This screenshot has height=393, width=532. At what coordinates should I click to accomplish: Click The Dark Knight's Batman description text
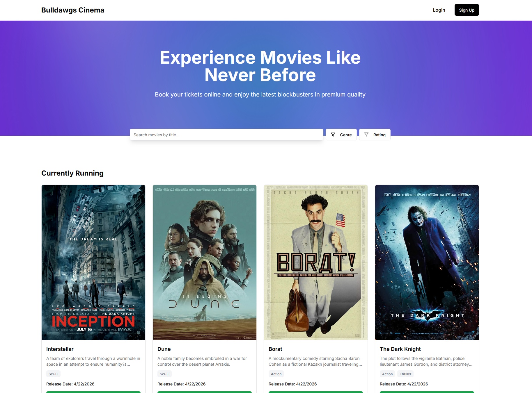pyautogui.click(x=426, y=361)
